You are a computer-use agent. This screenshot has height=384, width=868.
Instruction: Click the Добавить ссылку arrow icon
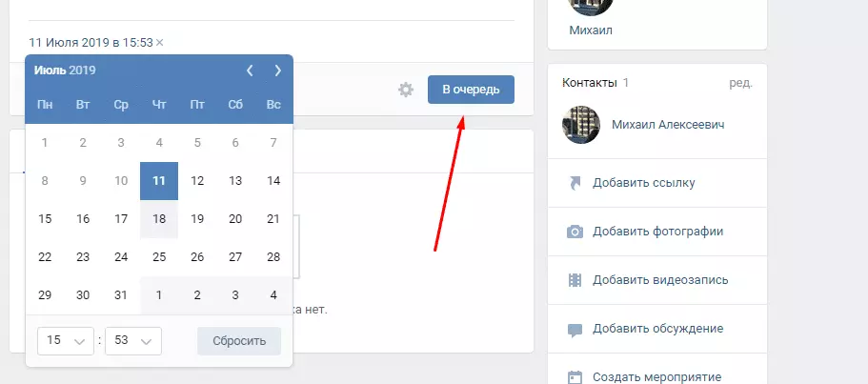click(575, 183)
